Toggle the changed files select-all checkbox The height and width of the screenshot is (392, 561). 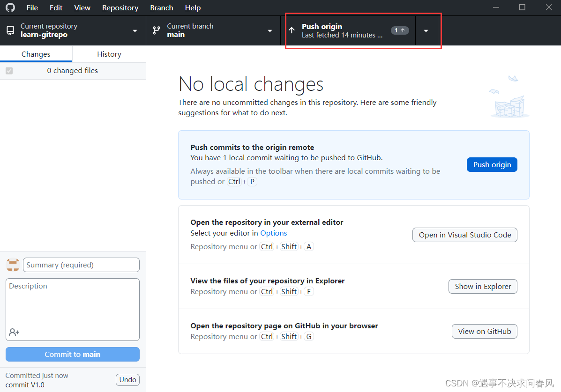pyautogui.click(x=9, y=71)
